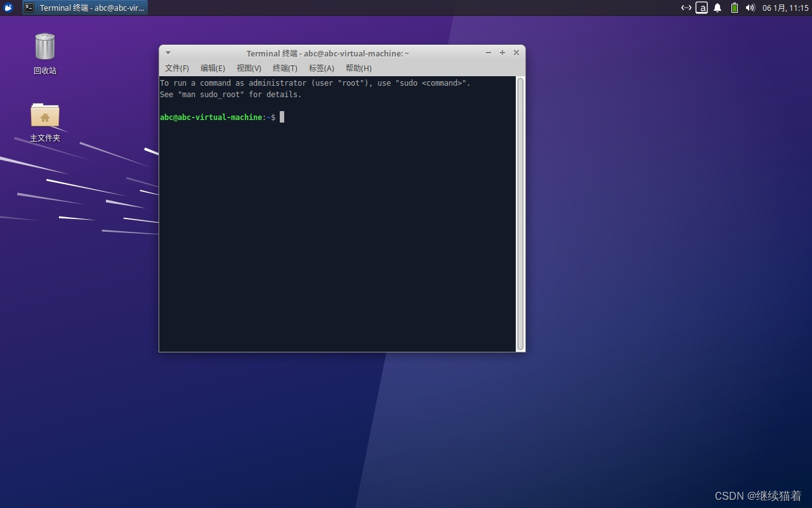
Task: Click the Terminal icon on the taskbar entry
Action: tap(29, 8)
